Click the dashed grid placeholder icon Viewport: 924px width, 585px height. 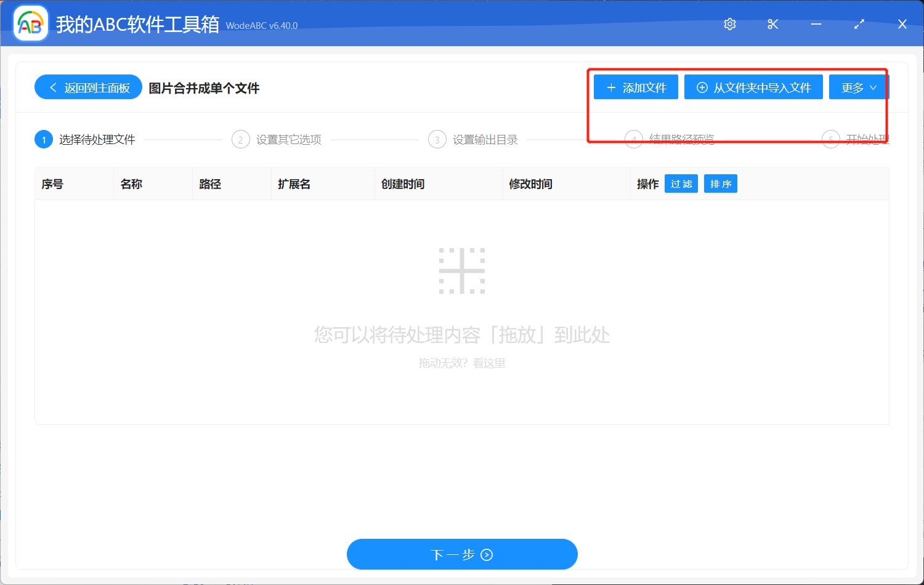tap(461, 270)
